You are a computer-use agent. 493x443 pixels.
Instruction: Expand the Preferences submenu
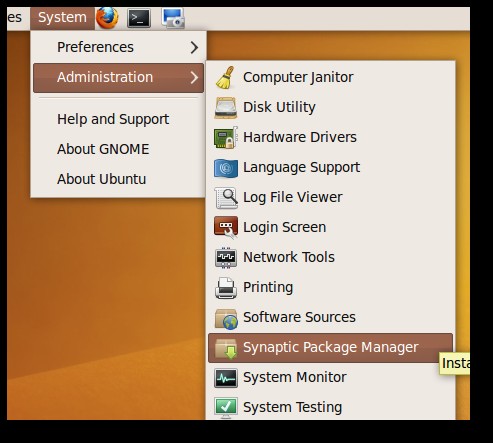[118, 47]
